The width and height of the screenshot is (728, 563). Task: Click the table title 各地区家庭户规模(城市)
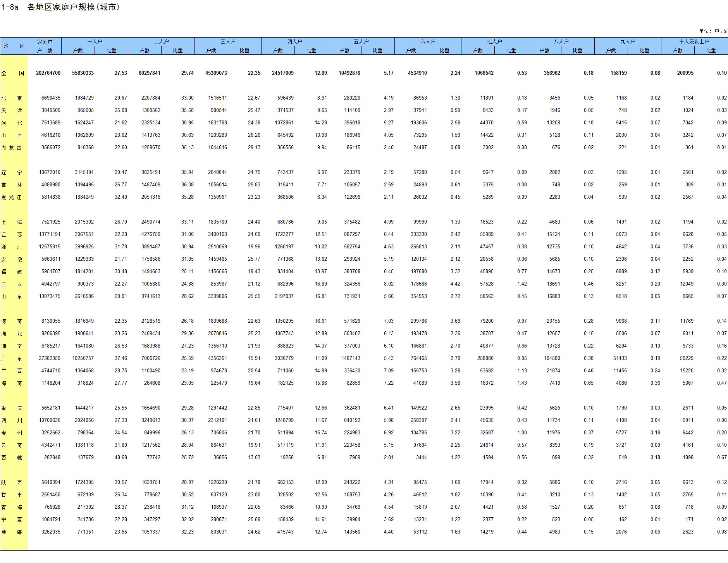point(73,7)
